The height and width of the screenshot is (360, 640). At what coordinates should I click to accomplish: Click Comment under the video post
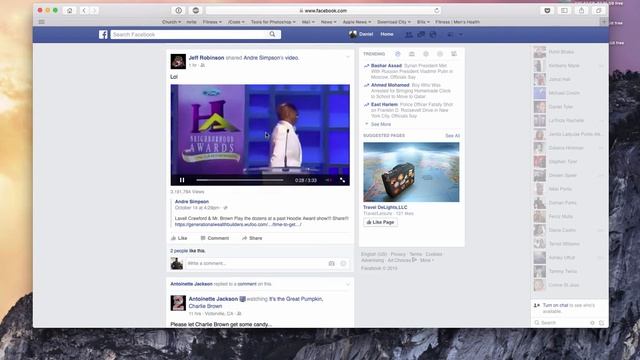pyautogui.click(x=215, y=238)
